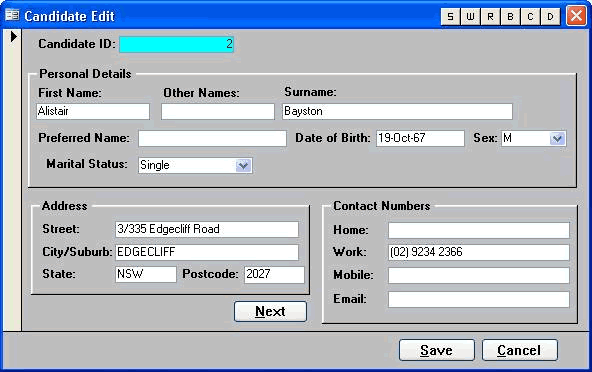Click the C button in title bar
The image size is (592, 372).
(530, 17)
